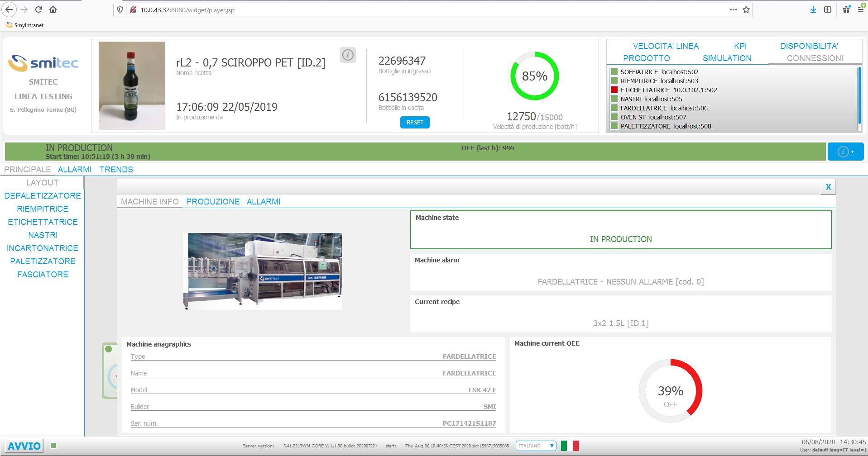Switch to DISPONIBILITA' tab
Image resolution: width=868 pixels, height=456 pixels.
(809, 46)
